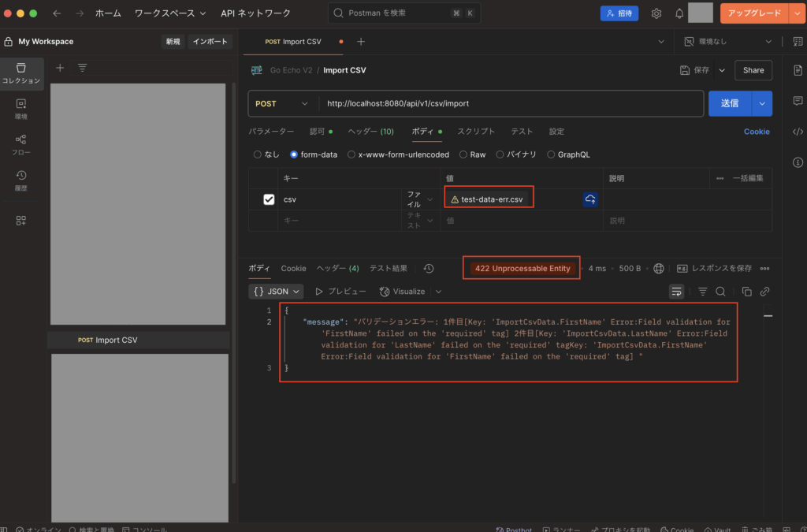
Task: Click the アップグレード button
Action: coord(754,13)
